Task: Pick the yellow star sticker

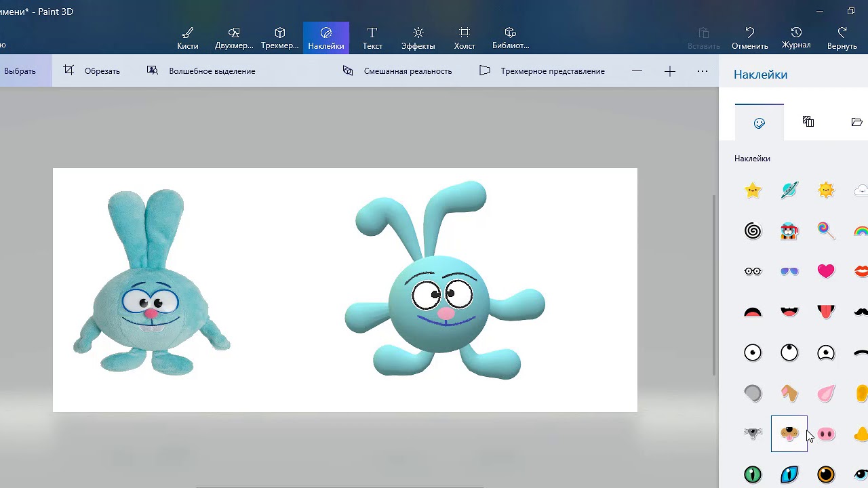Action: pyautogui.click(x=753, y=190)
